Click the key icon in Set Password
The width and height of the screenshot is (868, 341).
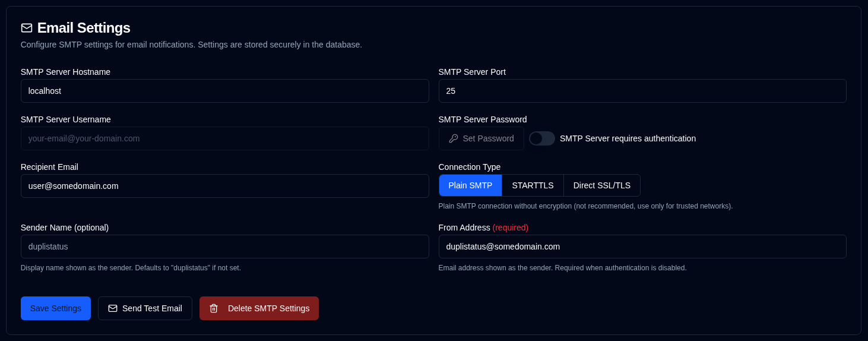tap(453, 138)
